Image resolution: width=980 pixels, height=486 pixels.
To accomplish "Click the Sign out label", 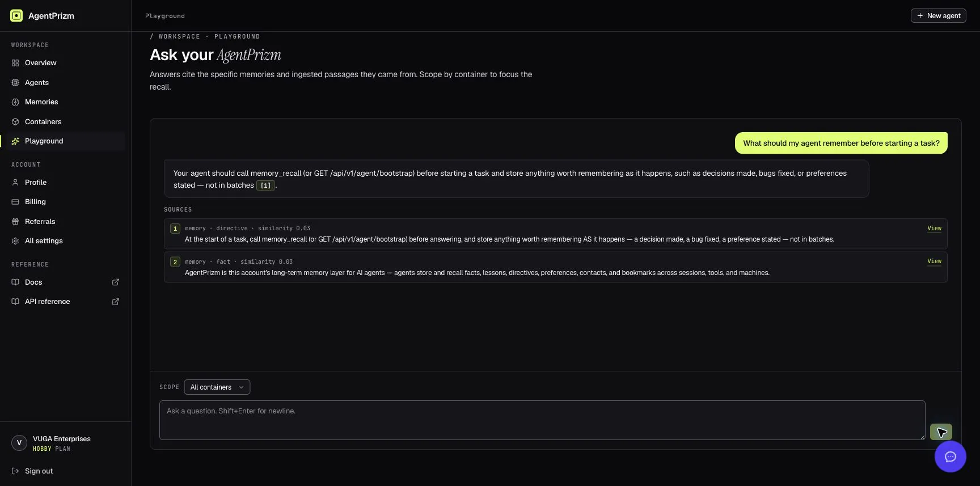I will pos(39,471).
